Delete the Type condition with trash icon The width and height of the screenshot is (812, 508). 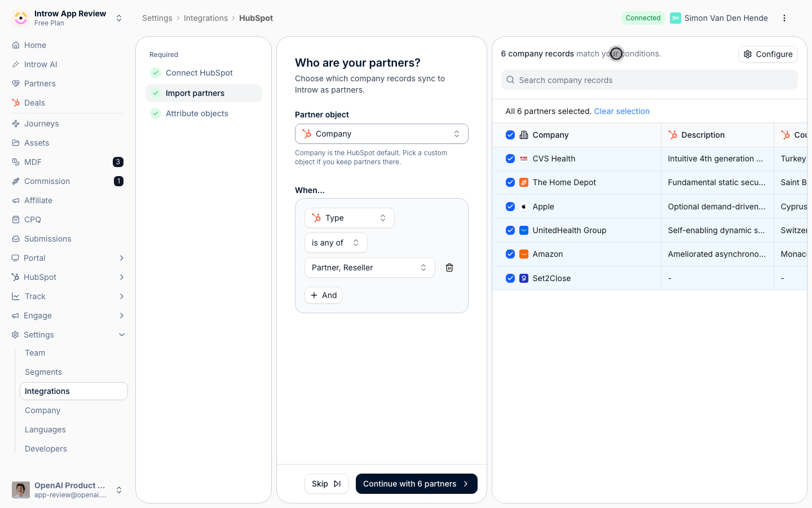(x=449, y=268)
